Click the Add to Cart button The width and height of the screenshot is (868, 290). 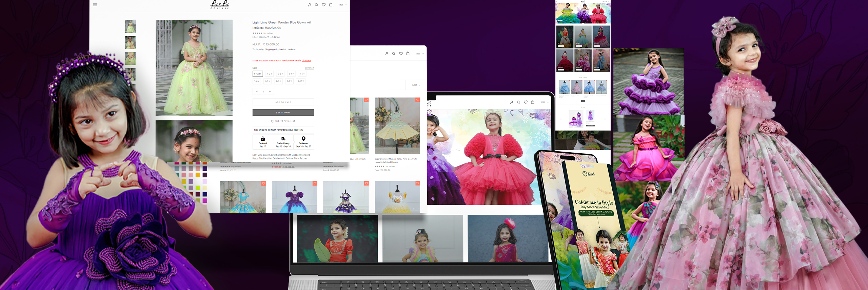(283, 102)
